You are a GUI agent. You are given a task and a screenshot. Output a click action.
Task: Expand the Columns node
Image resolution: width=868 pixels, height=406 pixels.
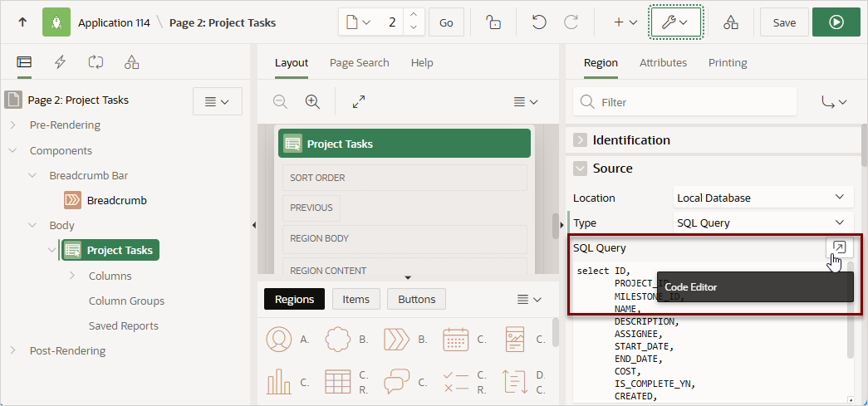(72, 276)
